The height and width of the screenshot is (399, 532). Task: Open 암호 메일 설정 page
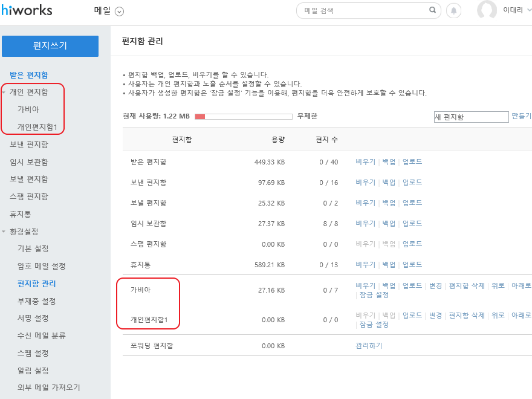[41, 267]
